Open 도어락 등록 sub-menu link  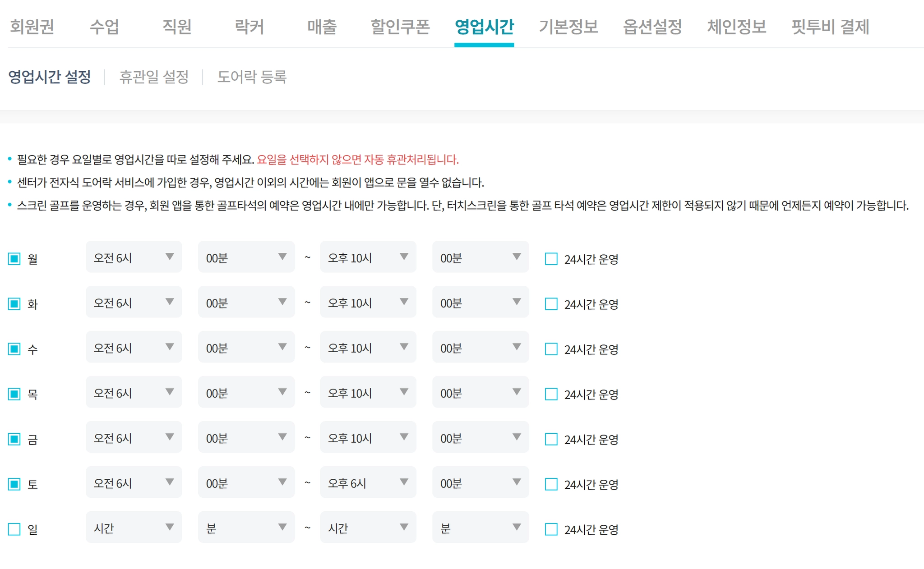pyautogui.click(x=252, y=77)
